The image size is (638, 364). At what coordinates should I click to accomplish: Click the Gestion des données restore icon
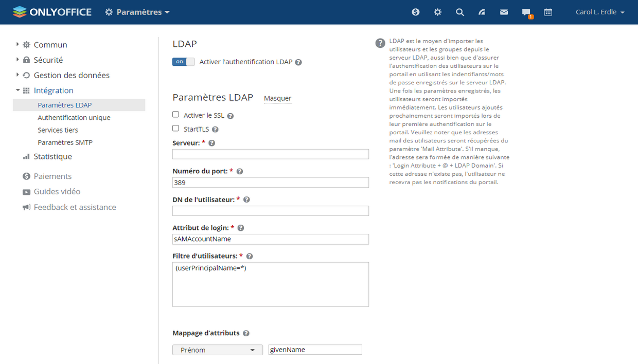(27, 76)
